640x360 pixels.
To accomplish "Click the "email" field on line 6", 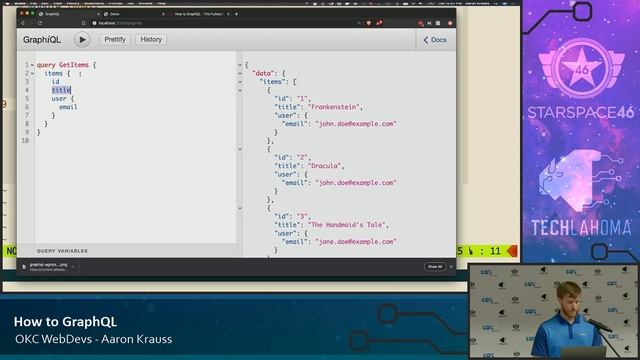I will (x=68, y=107).
